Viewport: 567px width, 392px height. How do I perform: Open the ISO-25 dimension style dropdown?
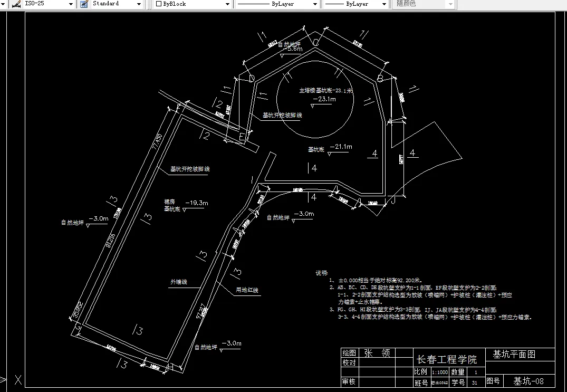(x=71, y=4)
